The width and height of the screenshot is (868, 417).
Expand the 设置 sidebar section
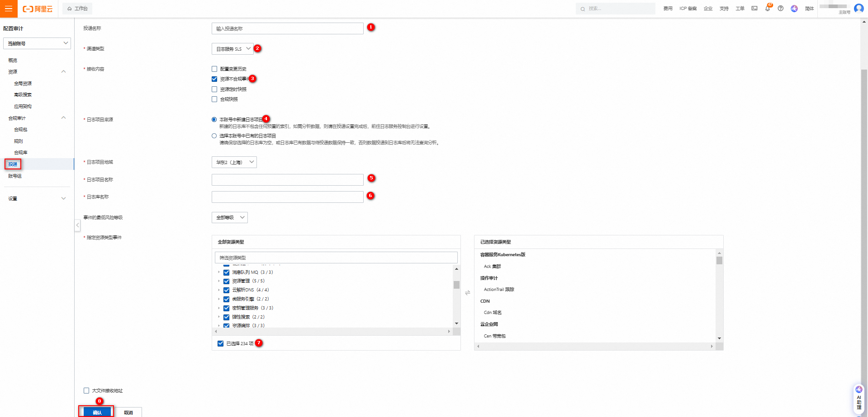pyautogui.click(x=63, y=198)
